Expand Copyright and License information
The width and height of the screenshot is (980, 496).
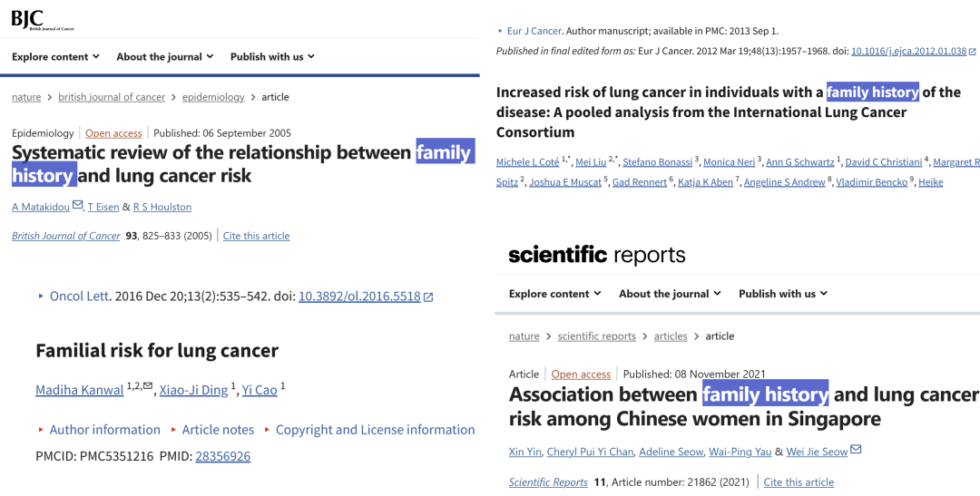(x=375, y=430)
